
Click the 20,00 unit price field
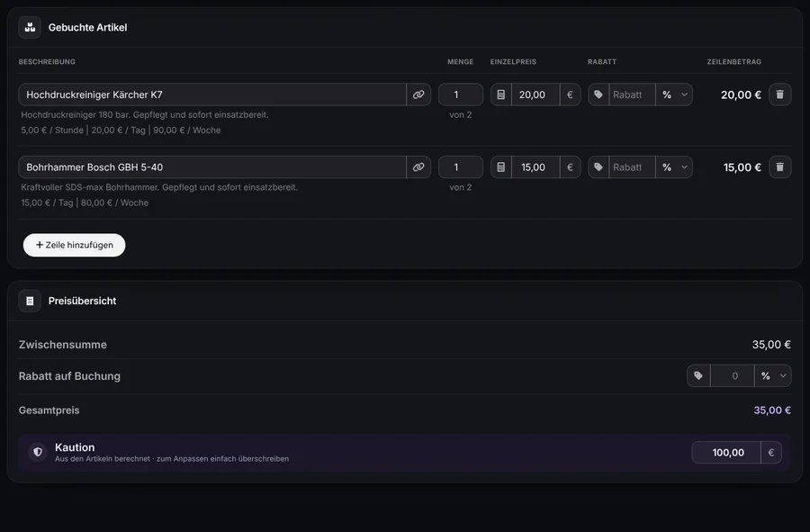[x=535, y=95]
